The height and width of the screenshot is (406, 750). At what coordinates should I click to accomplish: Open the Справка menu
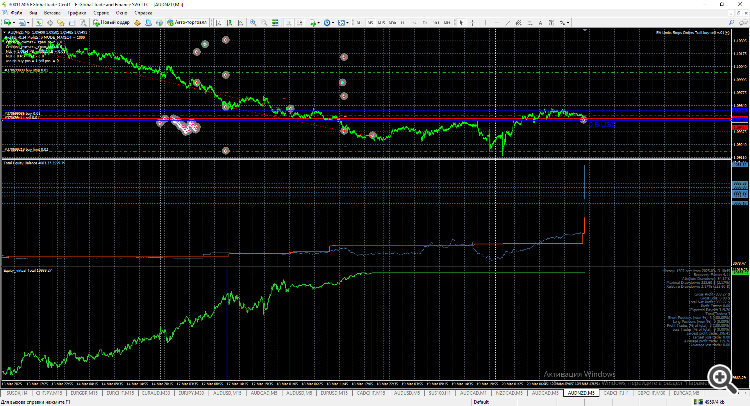(x=143, y=13)
